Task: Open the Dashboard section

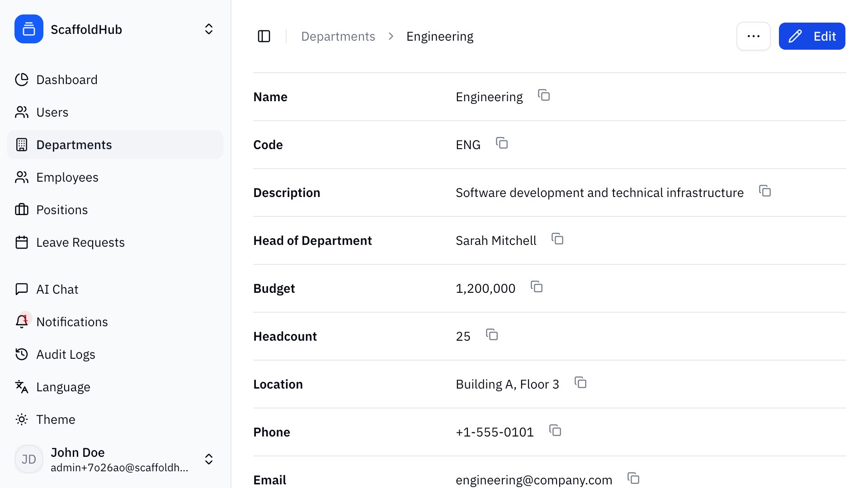Action: [67, 80]
